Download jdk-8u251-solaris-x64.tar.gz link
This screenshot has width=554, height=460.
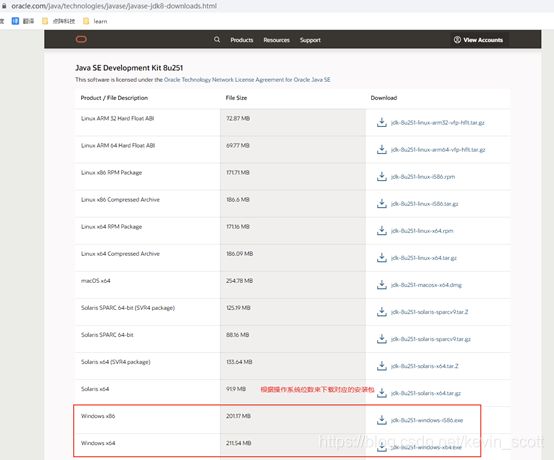426,393
